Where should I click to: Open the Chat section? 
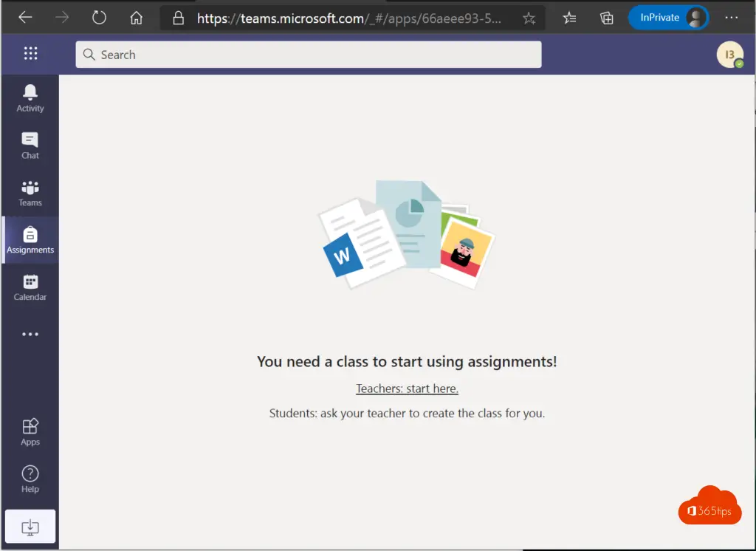tap(30, 146)
